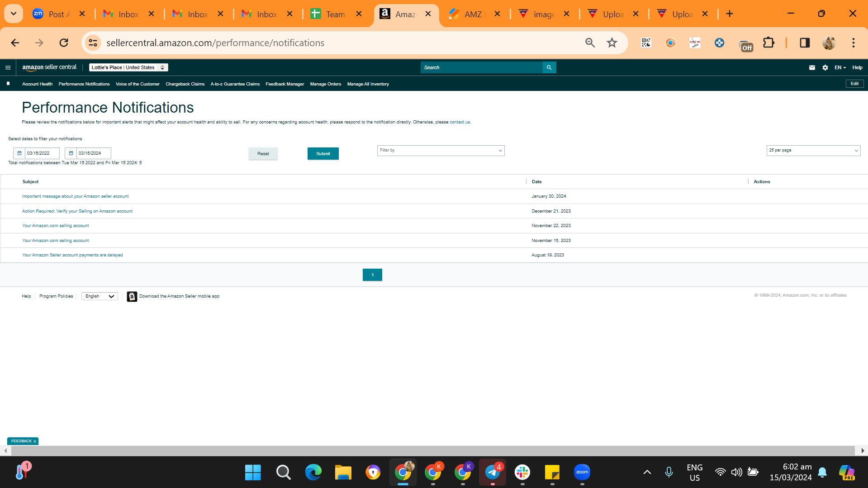
Task: Open a new browser tab
Action: point(730,14)
